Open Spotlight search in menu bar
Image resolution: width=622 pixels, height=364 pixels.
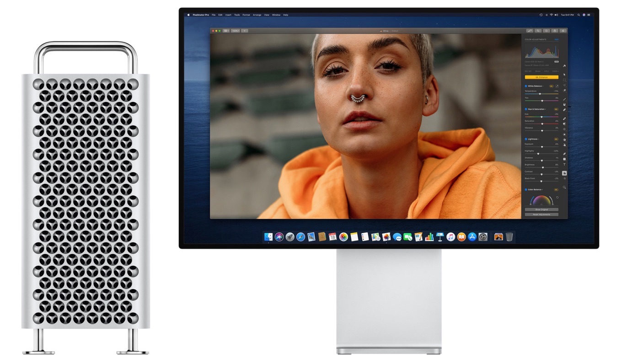[579, 15]
